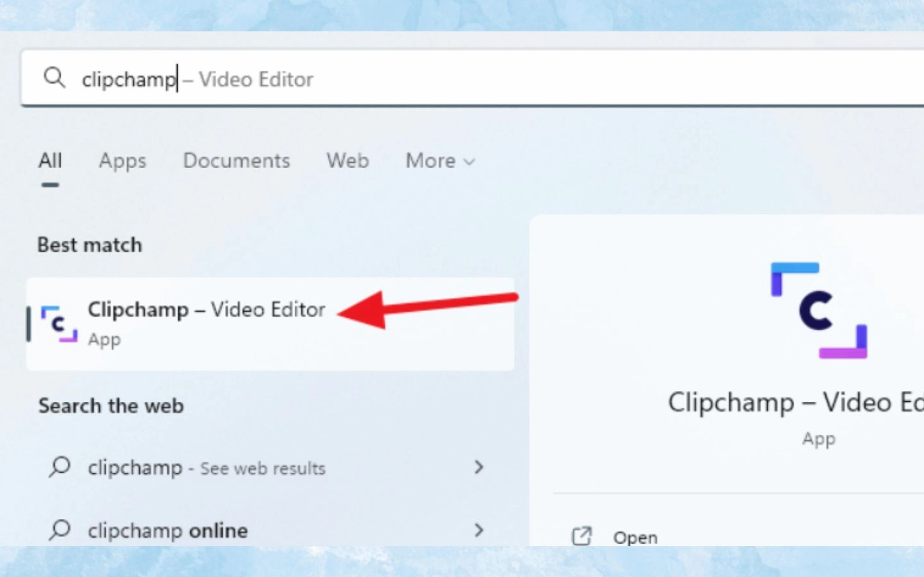Click the external-link icon beside Open
924x577 pixels.
582,536
